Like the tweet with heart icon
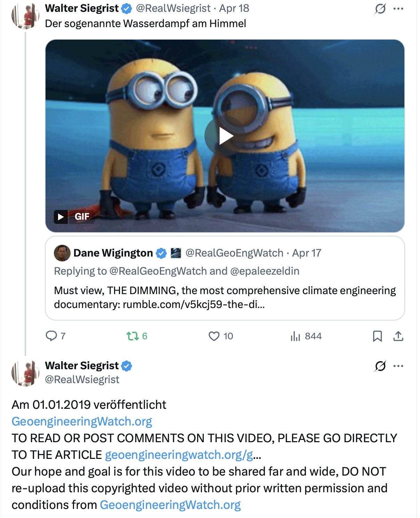 [214, 336]
